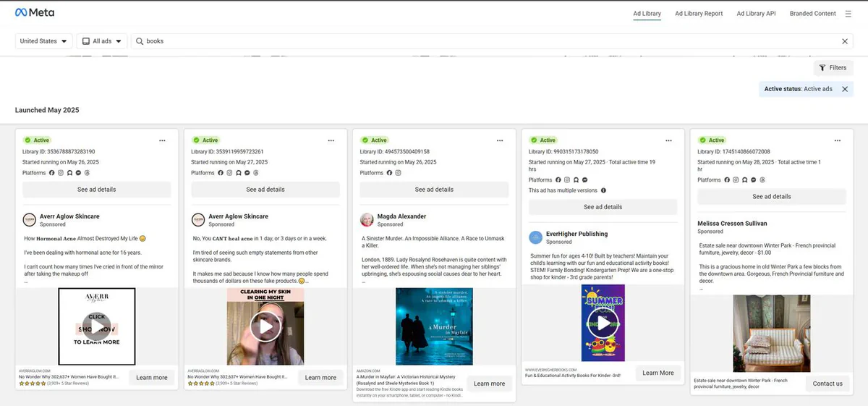The image size is (868, 406).
Task: Click Facebook platform icon on EverHigher Publishing ad
Action: click(x=558, y=180)
